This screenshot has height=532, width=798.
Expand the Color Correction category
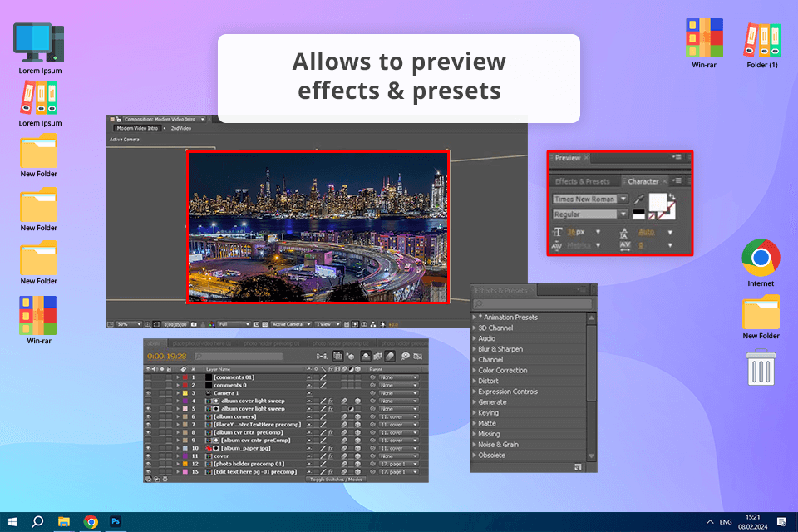coord(475,370)
